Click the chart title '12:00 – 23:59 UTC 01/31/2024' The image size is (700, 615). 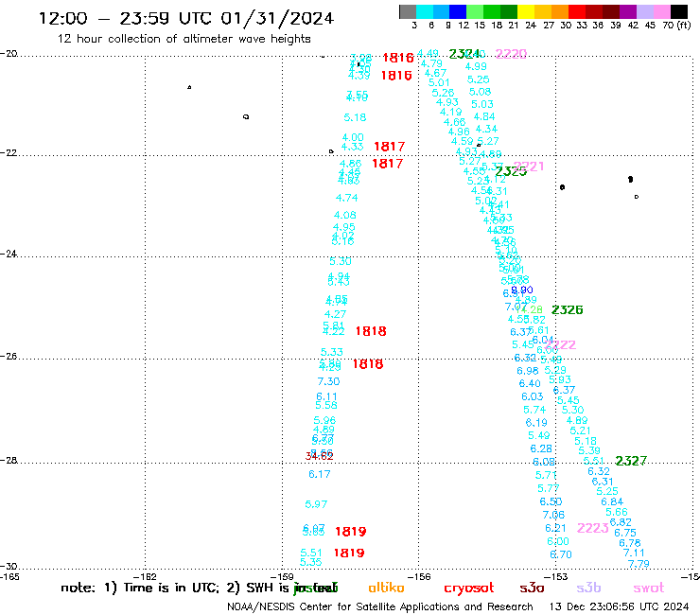(x=186, y=19)
